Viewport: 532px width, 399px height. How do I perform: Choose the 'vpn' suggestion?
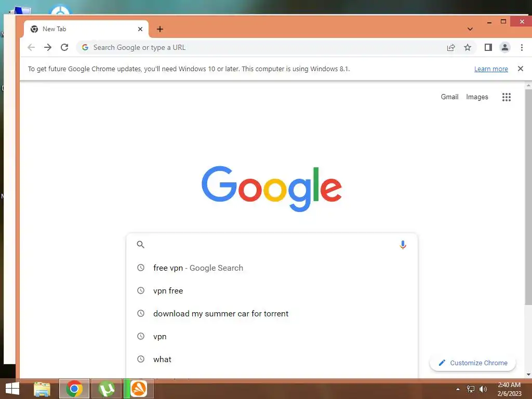point(271,337)
